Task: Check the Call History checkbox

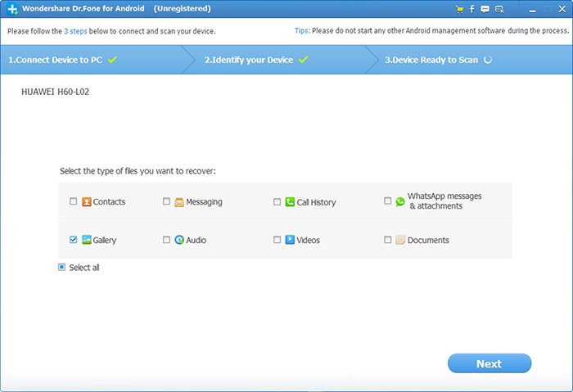Action: [277, 201]
